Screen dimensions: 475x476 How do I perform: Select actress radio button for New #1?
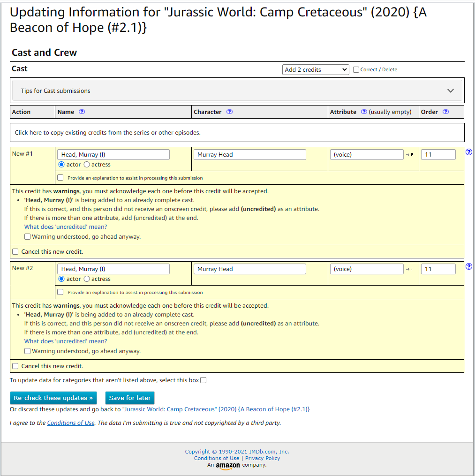[87, 165]
